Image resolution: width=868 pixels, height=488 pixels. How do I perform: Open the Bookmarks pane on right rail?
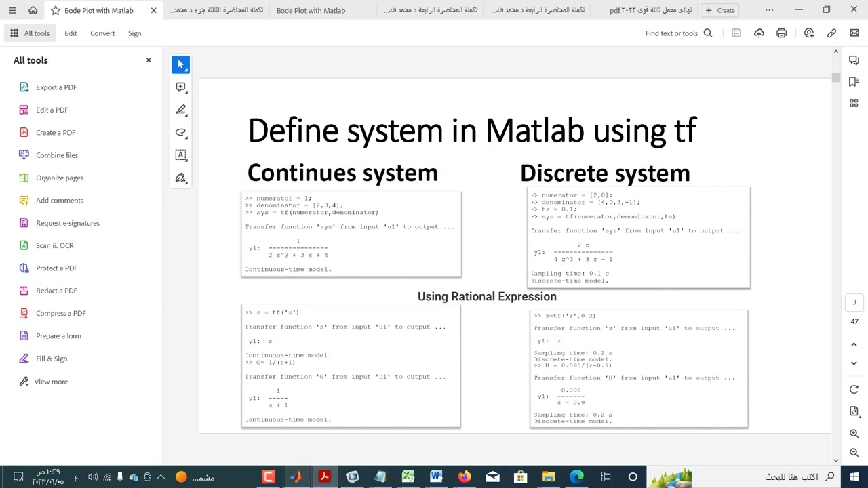[854, 82]
